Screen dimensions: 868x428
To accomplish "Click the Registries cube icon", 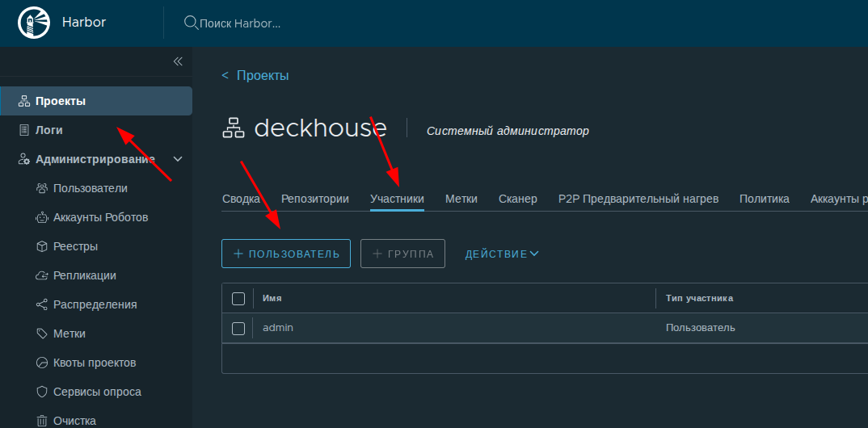I will coord(42,246).
